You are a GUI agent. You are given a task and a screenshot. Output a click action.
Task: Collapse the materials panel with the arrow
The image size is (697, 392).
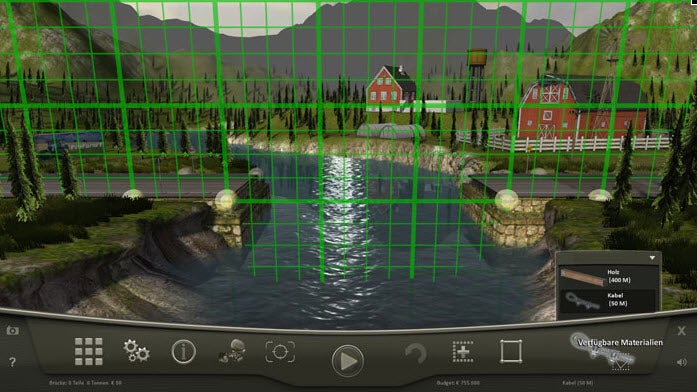pyautogui.click(x=652, y=257)
